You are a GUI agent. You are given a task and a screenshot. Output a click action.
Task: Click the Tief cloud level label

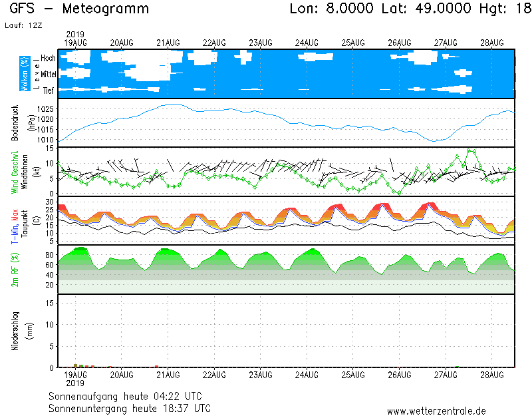49,90
